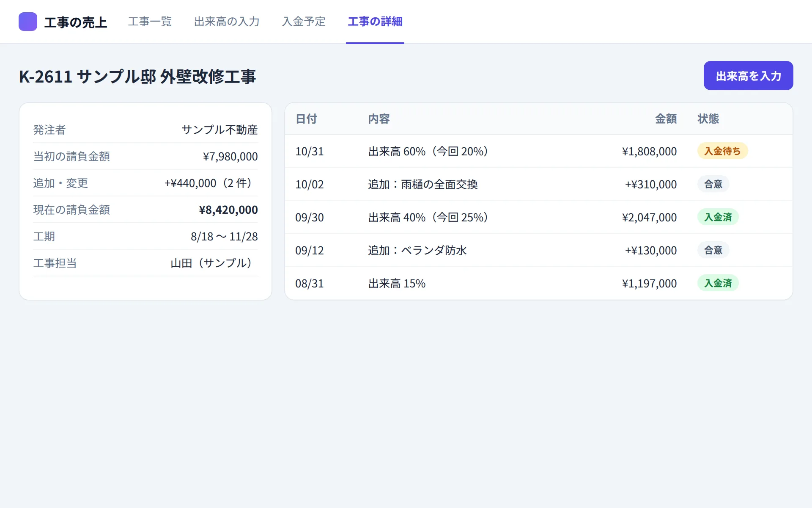
Task: Click the 10/02 date cell
Action: (x=310, y=184)
